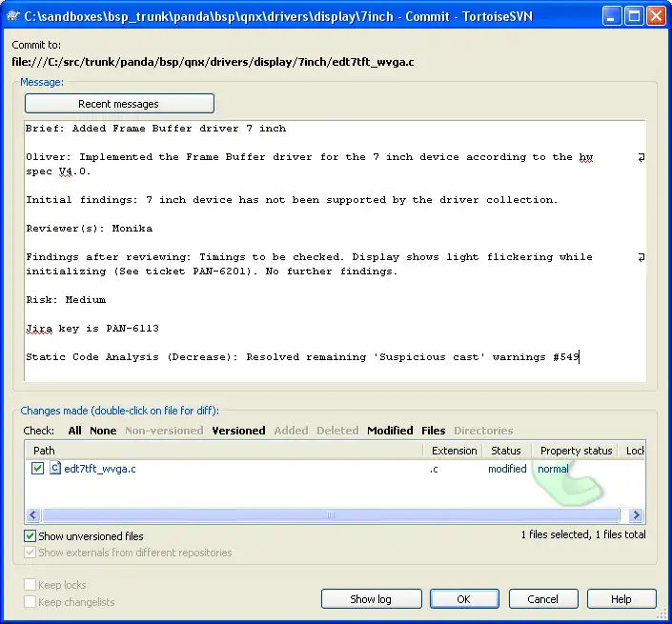
Task: Click the Directories check filter
Action: point(483,431)
